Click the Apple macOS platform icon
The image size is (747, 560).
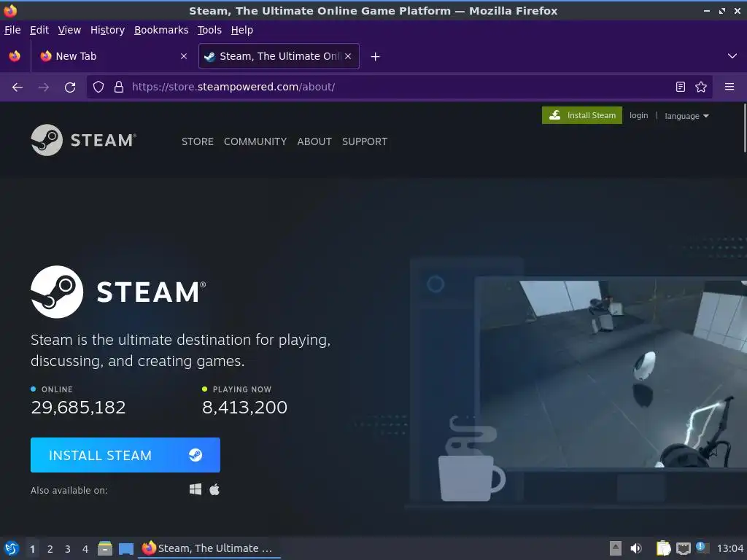pos(214,489)
